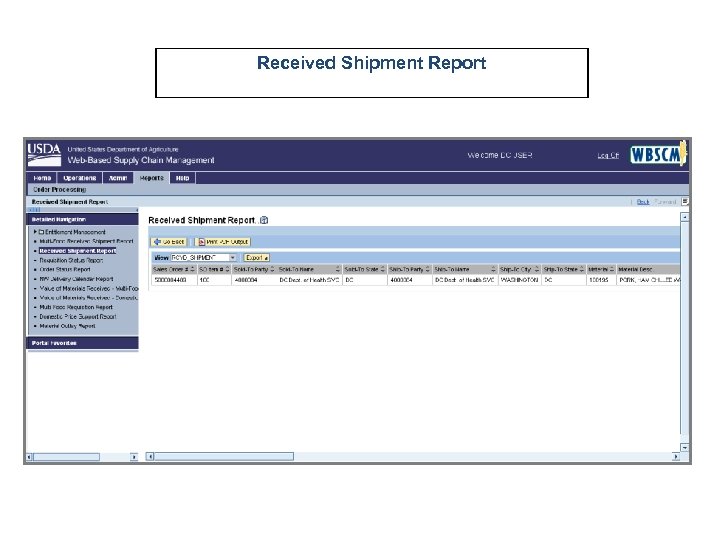
Task: Open help icon beside Received Shipment Report title
Action: 264,220
